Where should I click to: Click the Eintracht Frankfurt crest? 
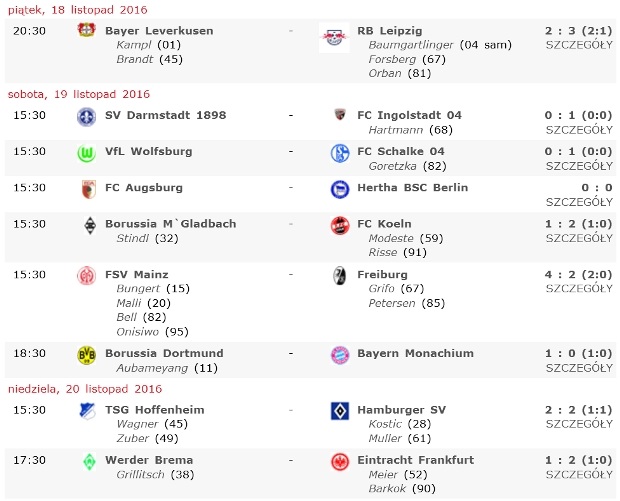[339, 461]
